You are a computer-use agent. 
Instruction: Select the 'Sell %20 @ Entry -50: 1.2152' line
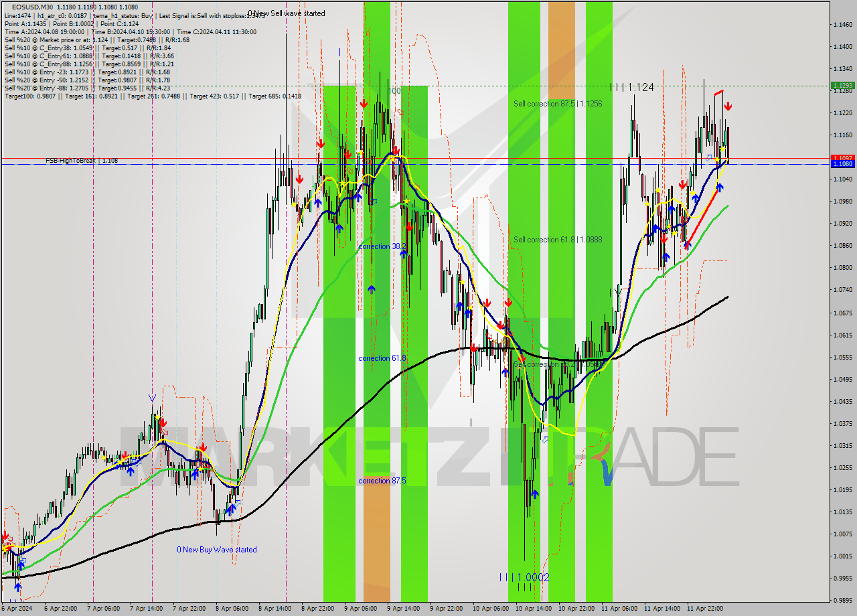(x=87, y=80)
